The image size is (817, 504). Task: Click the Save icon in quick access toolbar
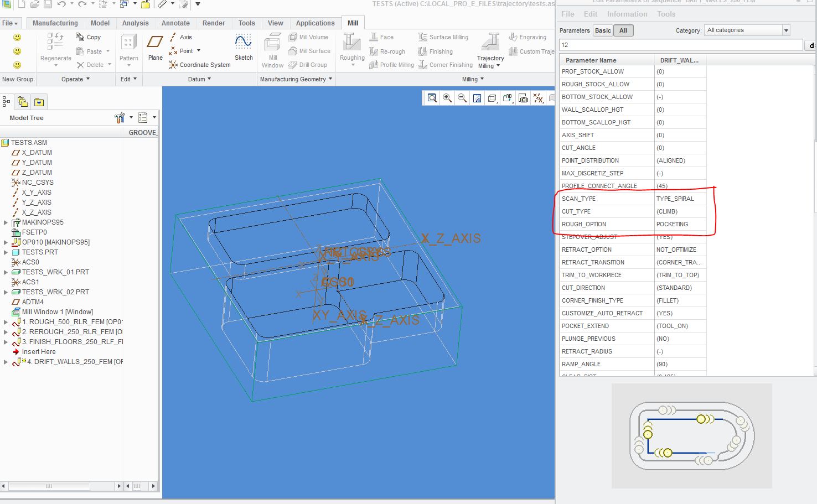(x=48, y=4)
